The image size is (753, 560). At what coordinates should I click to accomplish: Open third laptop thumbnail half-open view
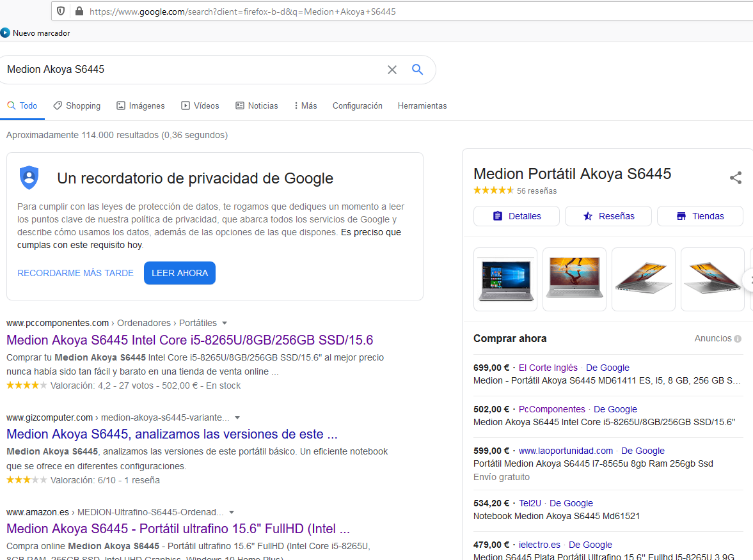644,279
